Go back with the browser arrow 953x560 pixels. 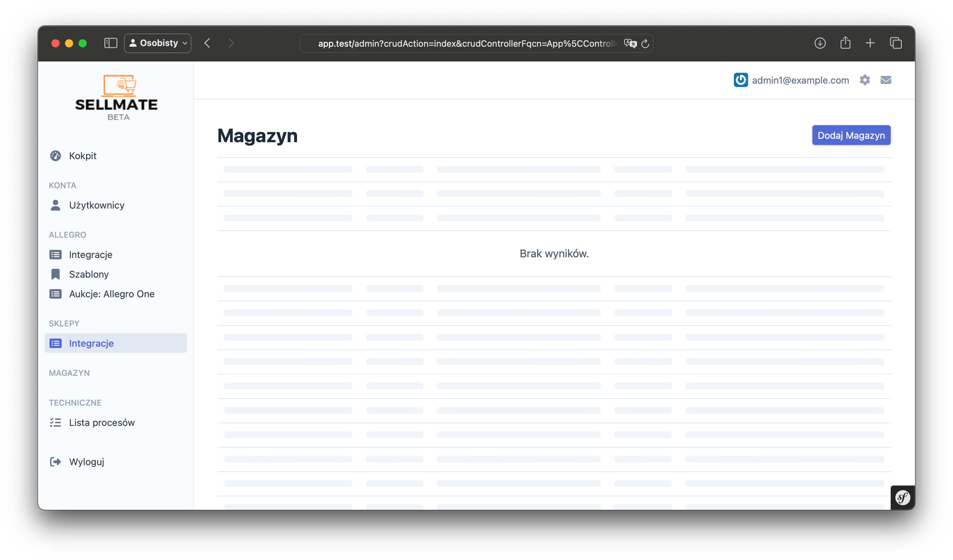click(x=207, y=43)
